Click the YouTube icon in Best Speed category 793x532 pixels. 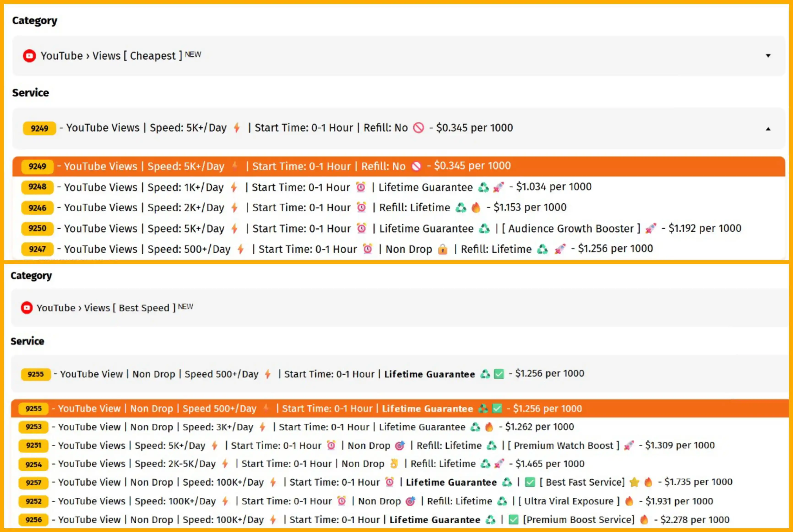pos(27,308)
